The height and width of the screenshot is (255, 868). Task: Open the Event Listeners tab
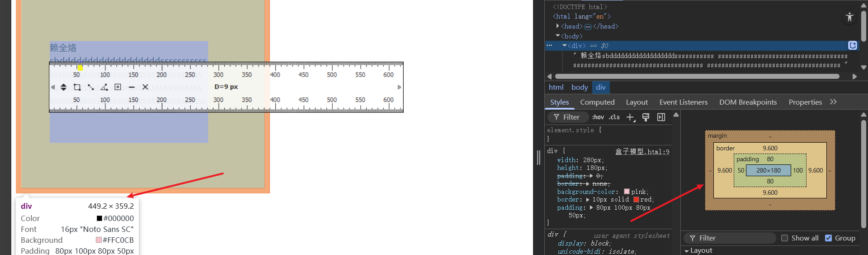click(683, 102)
